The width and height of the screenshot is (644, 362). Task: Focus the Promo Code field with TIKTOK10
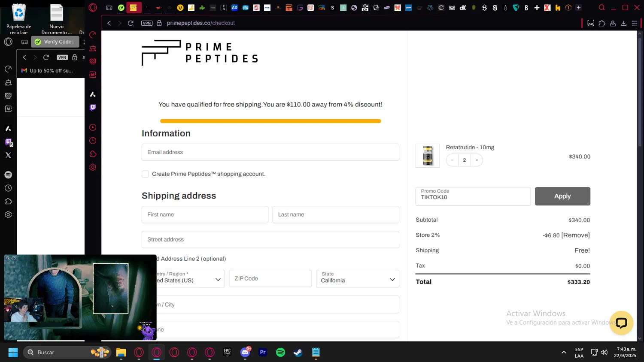[x=473, y=196]
